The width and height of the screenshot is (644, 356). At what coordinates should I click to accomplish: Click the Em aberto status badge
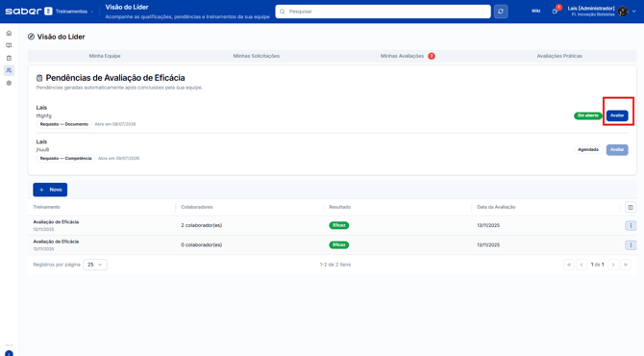click(587, 115)
